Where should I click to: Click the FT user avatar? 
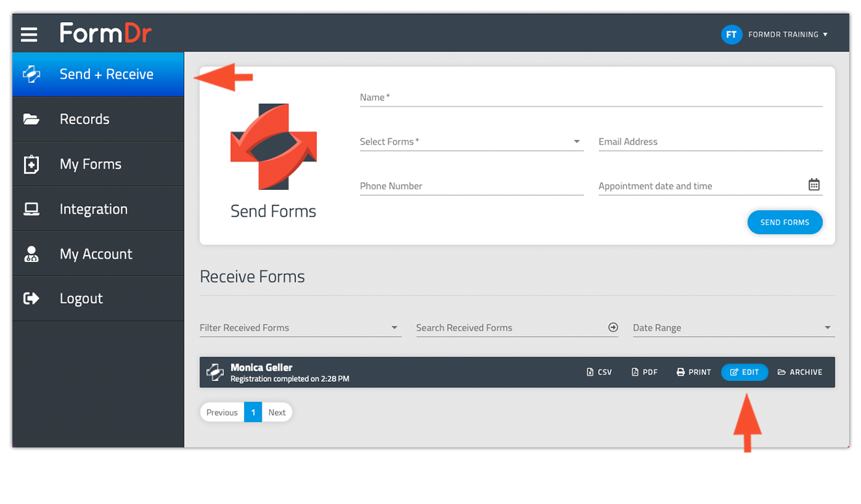[x=731, y=34]
